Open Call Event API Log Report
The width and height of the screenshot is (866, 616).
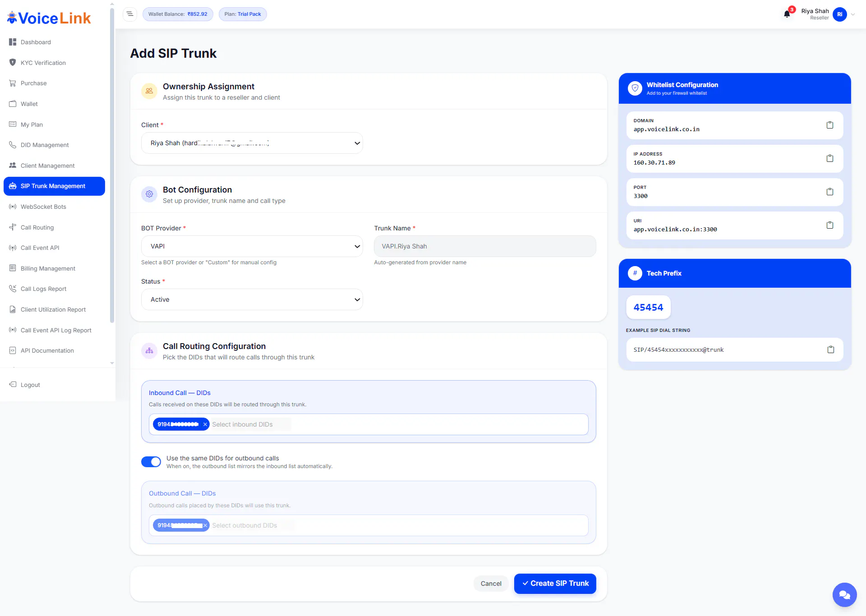54,330
